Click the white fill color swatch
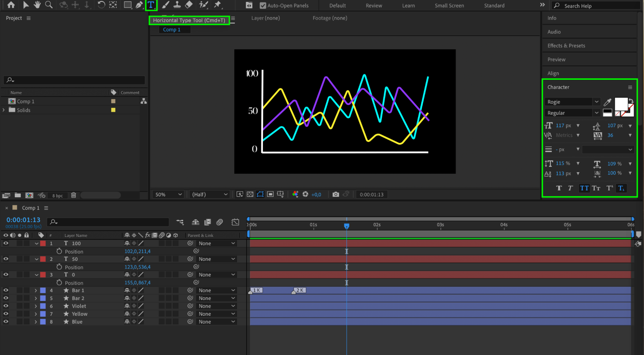The width and height of the screenshot is (644, 355). click(x=621, y=104)
